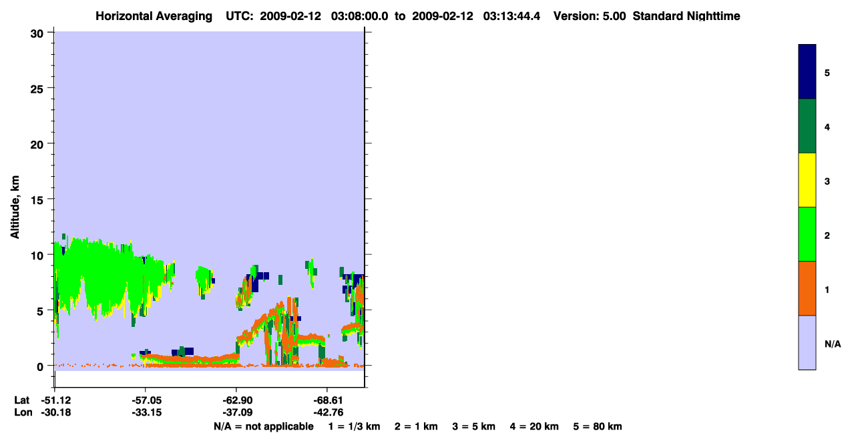
Task: Click latitude value -62.90
Action: (x=236, y=400)
